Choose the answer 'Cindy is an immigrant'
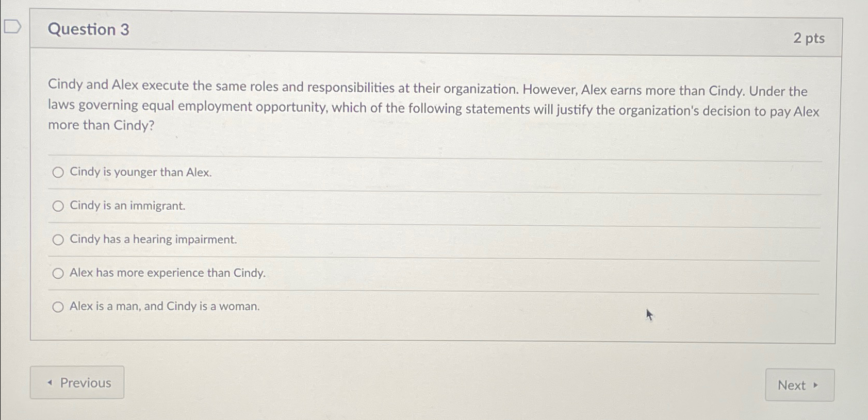Screen dimensions: 868x420 [x=58, y=206]
